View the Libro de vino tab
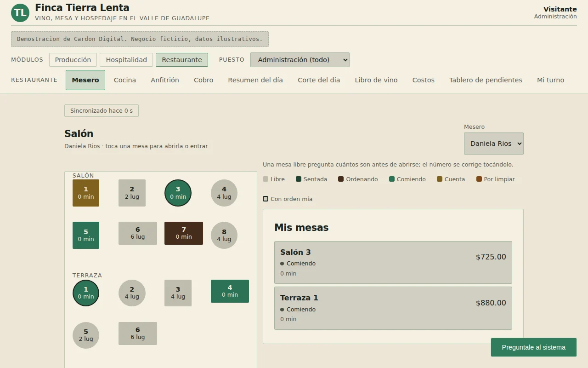 pyautogui.click(x=376, y=80)
